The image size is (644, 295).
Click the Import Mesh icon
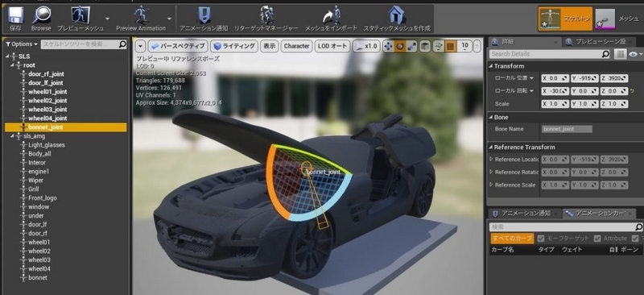(332, 15)
